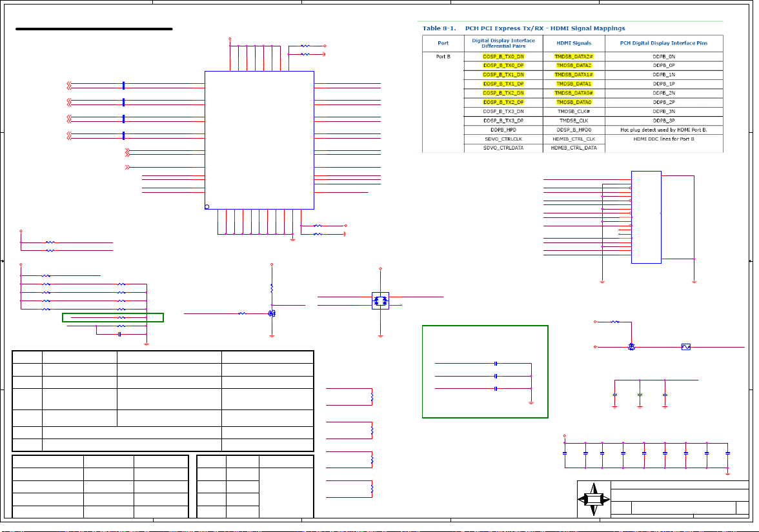This screenshot has height=532, width=759.
Task: Click the 'HDMI Signals' column header
Action: (x=574, y=43)
